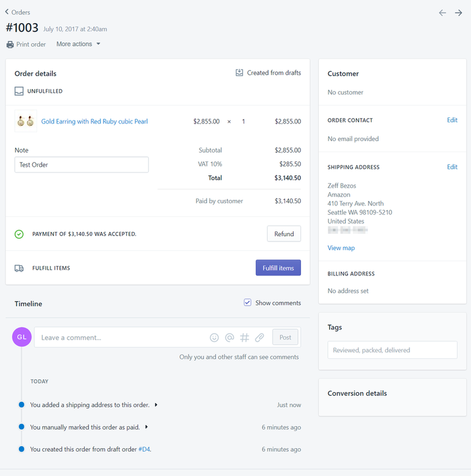
Task: Expand the shipping address added timeline entry
Action: coord(156,405)
